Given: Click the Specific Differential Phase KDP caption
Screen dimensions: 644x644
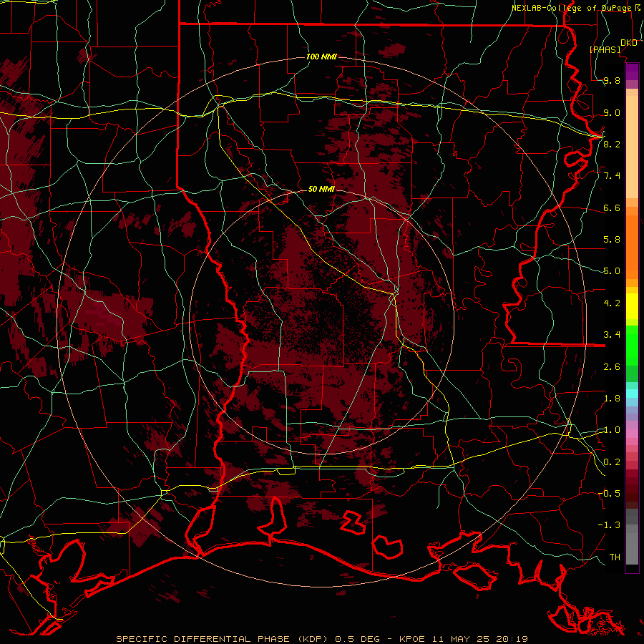Looking at the screenshot, I should (x=222, y=639).
